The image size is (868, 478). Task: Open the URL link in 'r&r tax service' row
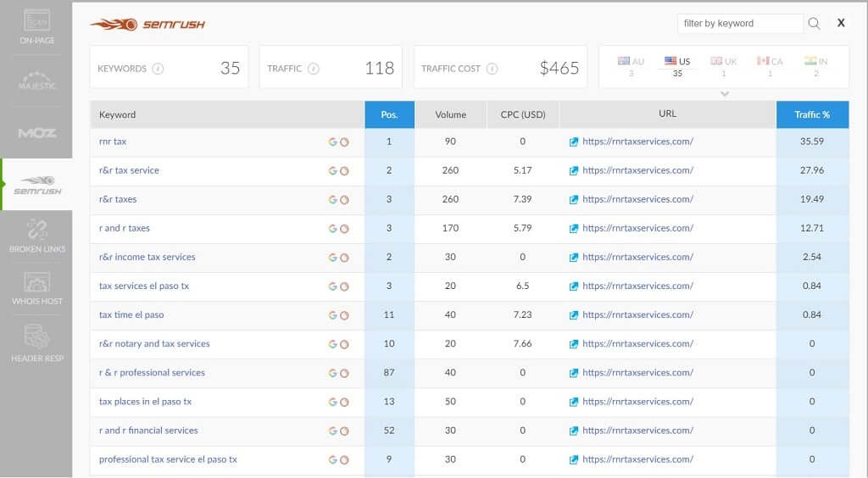point(637,170)
